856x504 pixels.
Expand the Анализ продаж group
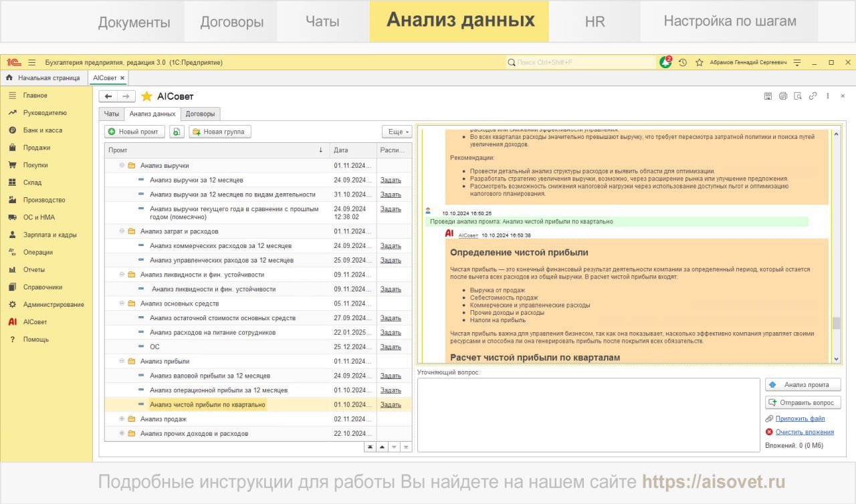coord(122,419)
